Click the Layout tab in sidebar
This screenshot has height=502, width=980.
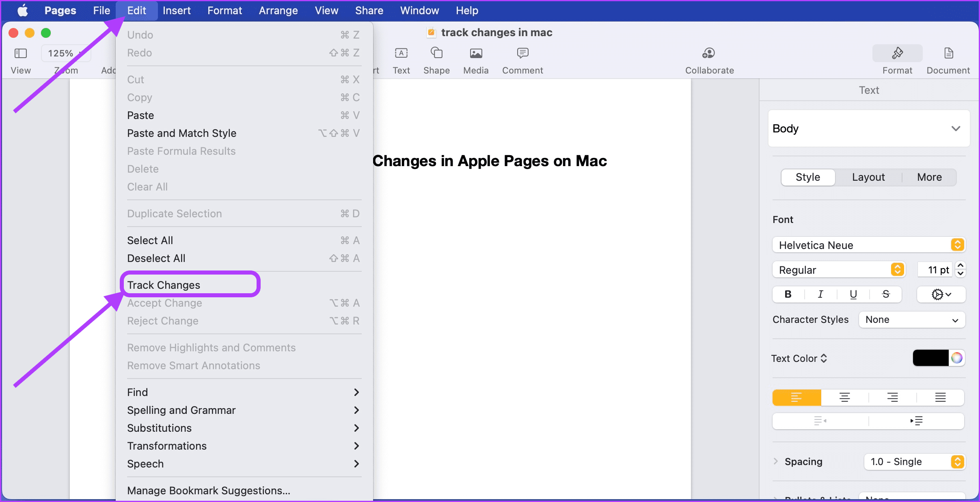868,177
